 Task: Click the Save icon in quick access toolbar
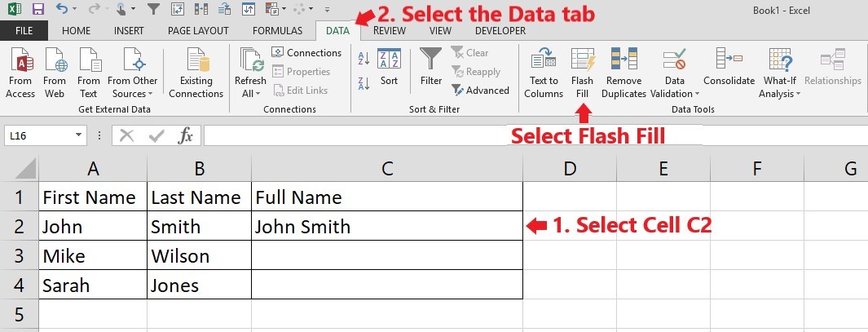[37, 9]
